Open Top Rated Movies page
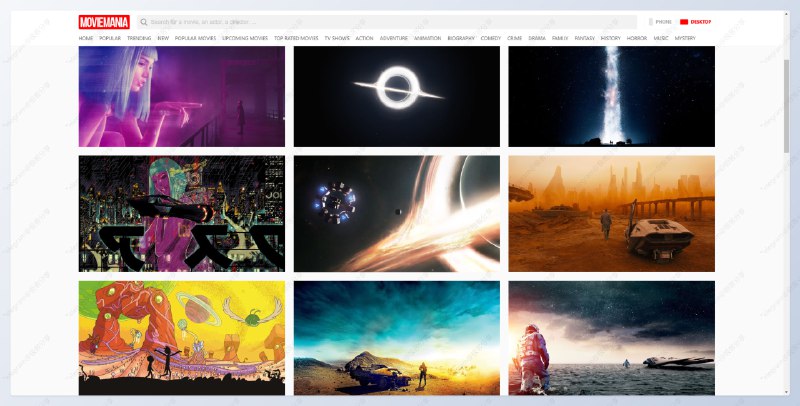 click(x=295, y=38)
